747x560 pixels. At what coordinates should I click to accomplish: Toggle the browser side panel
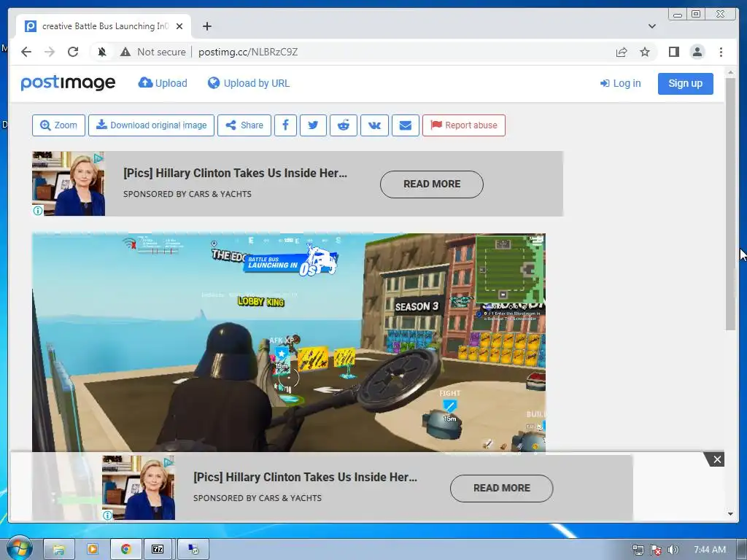coord(673,52)
